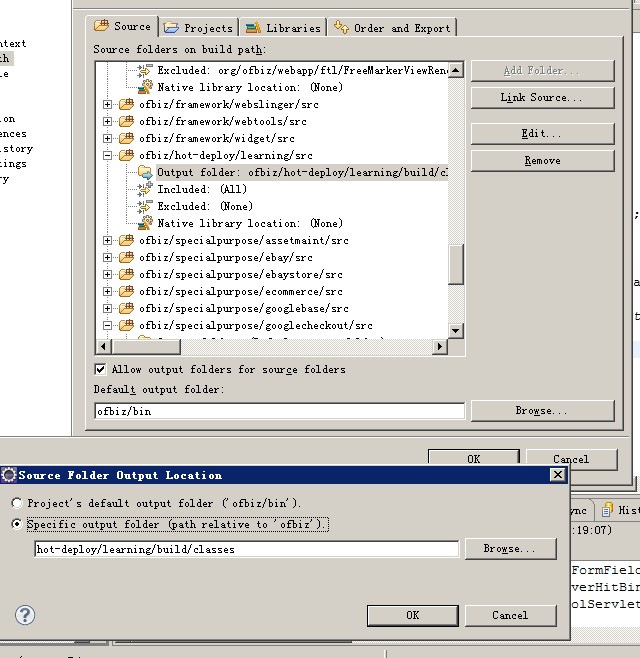The height and width of the screenshot is (658, 640).
Task: Close the Source Folder Output Location dialog
Action: (x=558, y=475)
